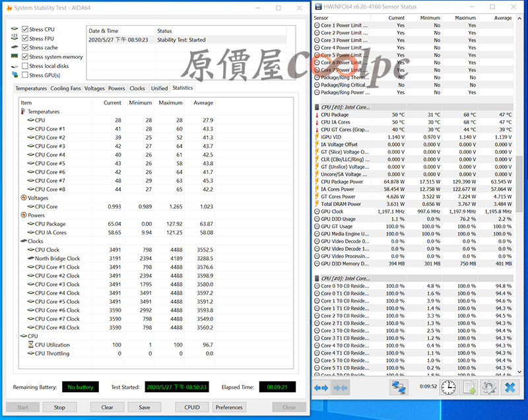Image resolution: width=528 pixels, height=420 pixels.
Task: Uncheck the Stress cache checkbox
Action: pos(25,48)
